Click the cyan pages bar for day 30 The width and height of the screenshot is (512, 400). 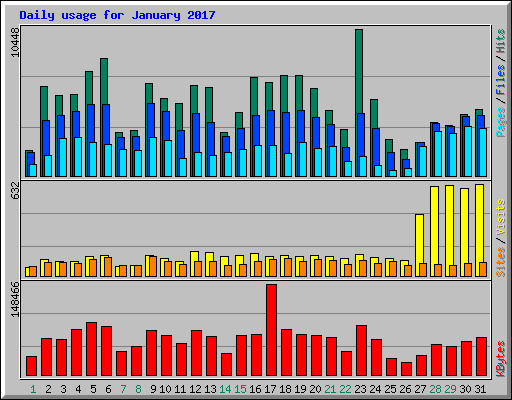tap(468, 151)
